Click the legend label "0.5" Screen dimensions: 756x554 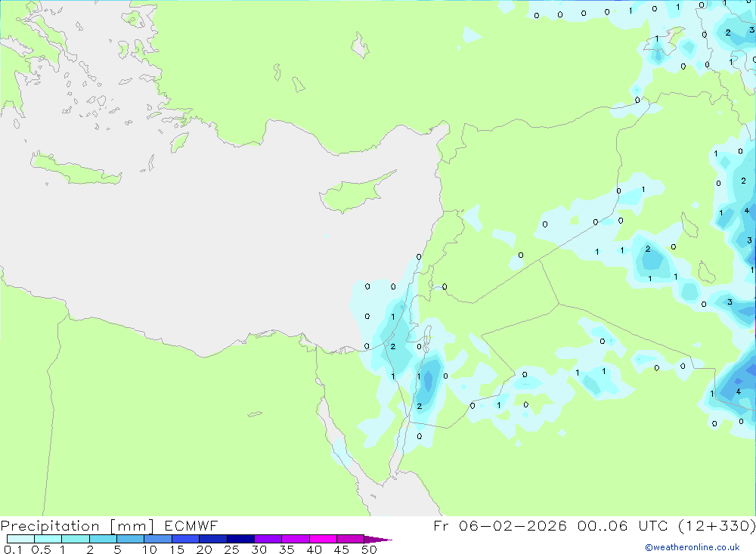tap(41, 549)
